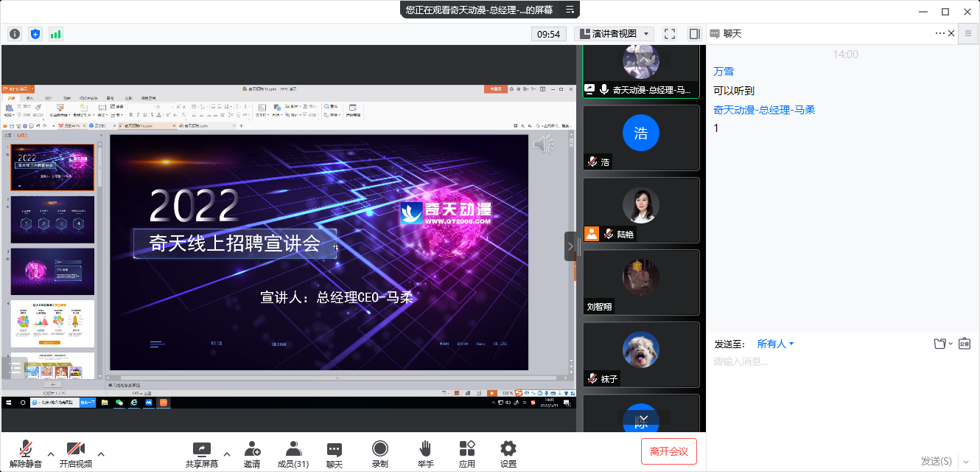Image resolution: width=980 pixels, height=472 pixels.
Task: Click the 发送(S) send button
Action: coord(937,461)
